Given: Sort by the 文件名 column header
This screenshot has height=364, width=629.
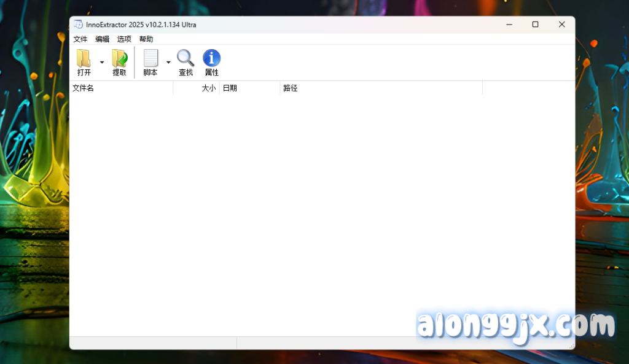Looking at the screenshot, I should coord(121,88).
